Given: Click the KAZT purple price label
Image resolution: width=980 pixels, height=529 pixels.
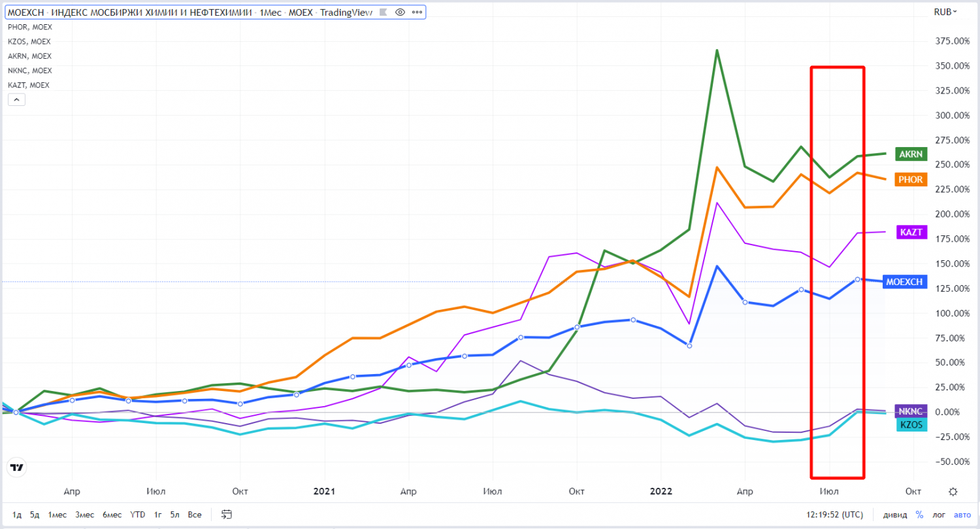Looking at the screenshot, I should (911, 232).
